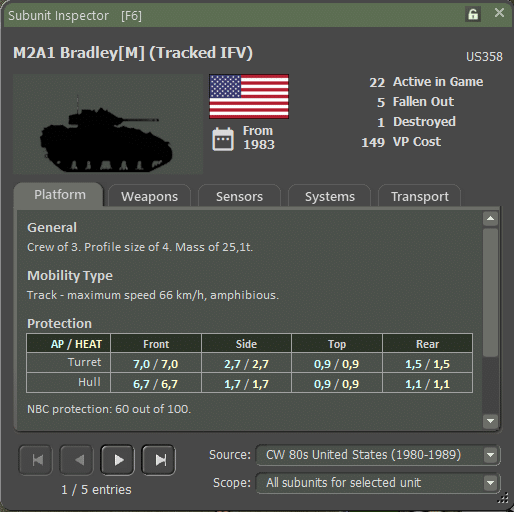Click the Bradley vehicle silhouette thumbnail
The image size is (514, 512).
[108, 124]
